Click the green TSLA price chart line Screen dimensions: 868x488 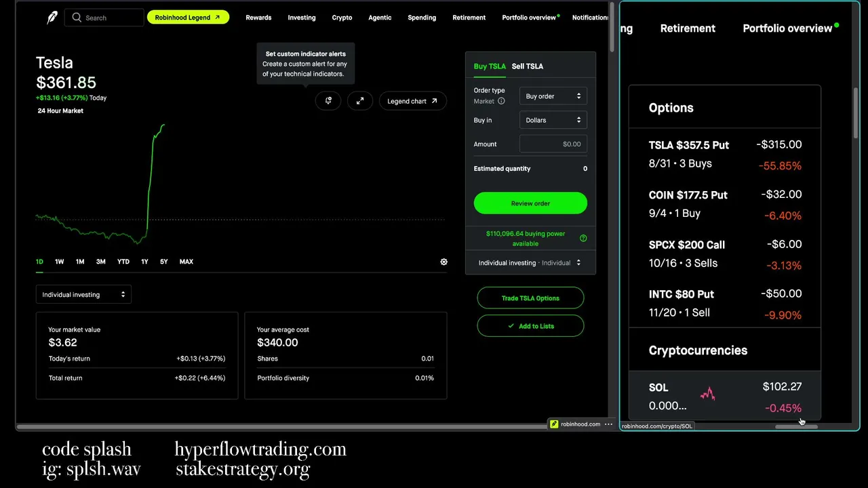(x=149, y=183)
